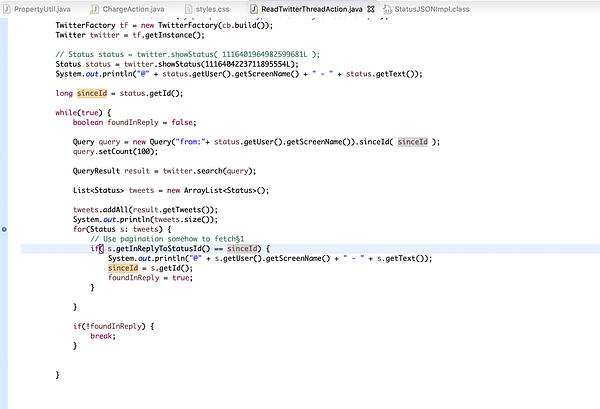This screenshot has height=409, width=600.
Task: Click the sinceId = s.getId() assignment
Action: [150, 268]
